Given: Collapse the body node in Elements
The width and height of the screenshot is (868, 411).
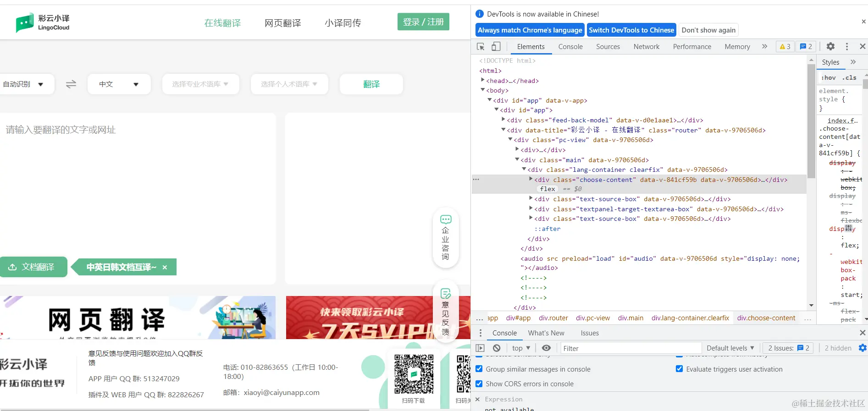Looking at the screenshot, I should coord(483,90).
